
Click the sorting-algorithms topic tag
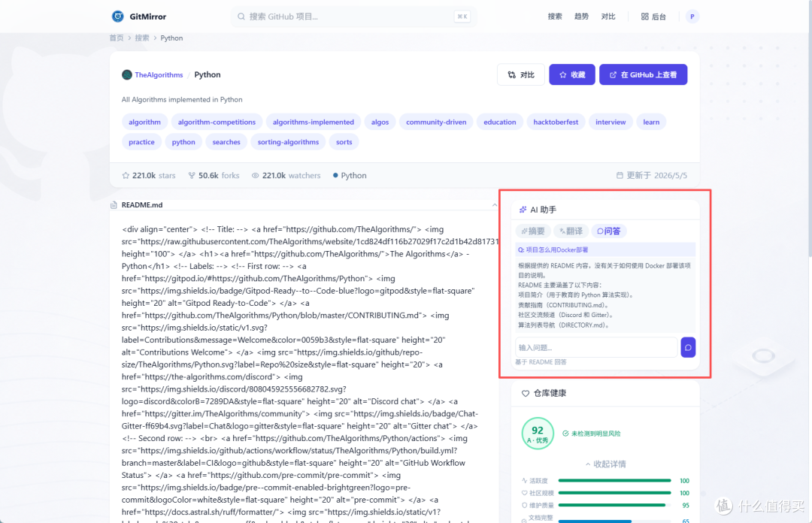point(288,142)
